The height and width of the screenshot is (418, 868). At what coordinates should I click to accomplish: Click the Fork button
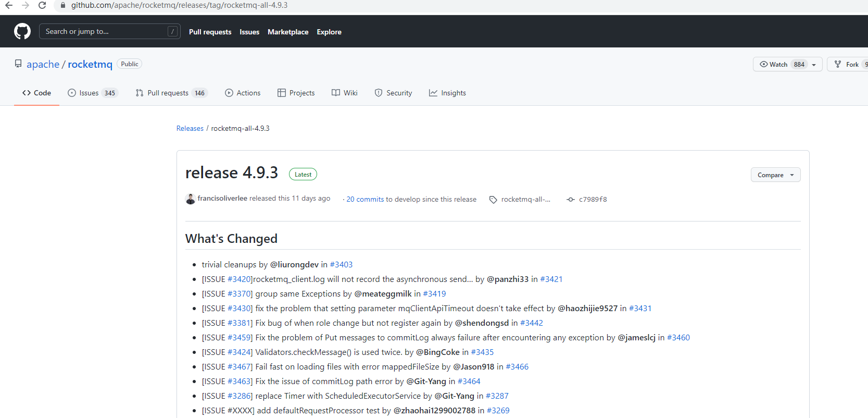click(847, 64)
